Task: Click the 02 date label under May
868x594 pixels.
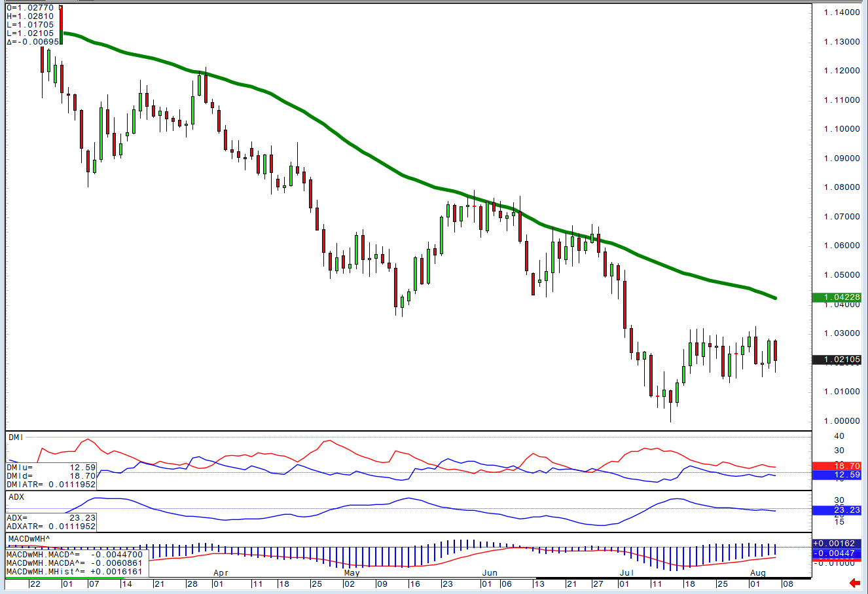Action: click(351, 584)
